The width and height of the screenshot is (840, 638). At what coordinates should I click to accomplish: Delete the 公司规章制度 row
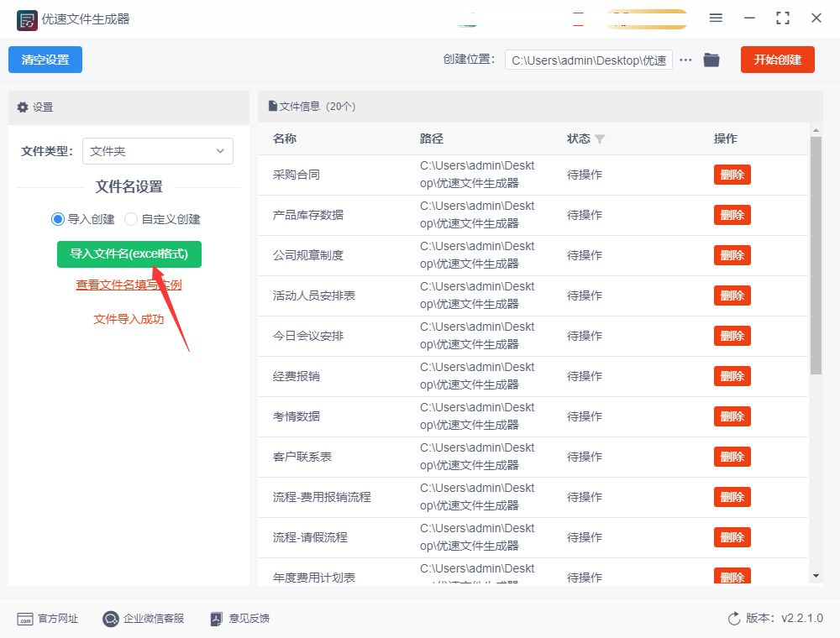click(x=732, y=255)
